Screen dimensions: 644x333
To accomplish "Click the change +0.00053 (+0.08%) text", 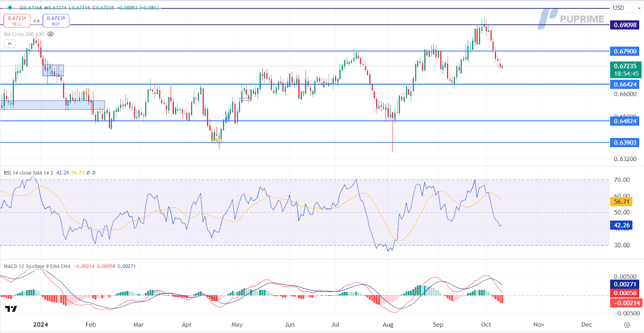I will (138, 8).
